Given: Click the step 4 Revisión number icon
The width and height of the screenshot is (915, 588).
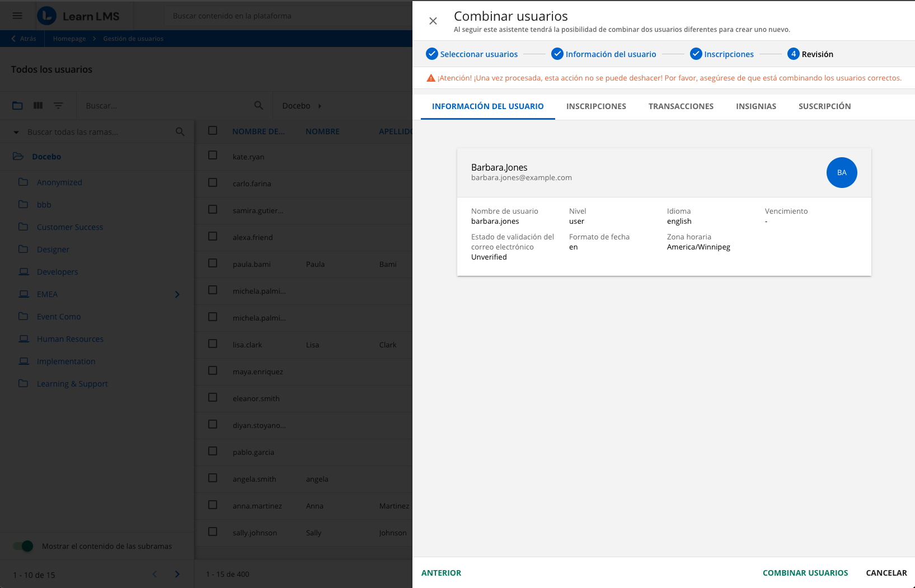Looking at the screenshot, I should [794, 54].
